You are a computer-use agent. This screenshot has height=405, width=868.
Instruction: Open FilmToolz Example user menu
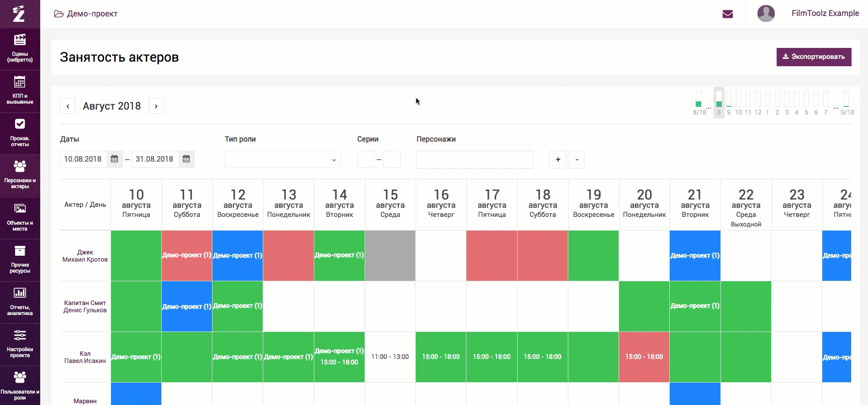[x=825, y=13]
